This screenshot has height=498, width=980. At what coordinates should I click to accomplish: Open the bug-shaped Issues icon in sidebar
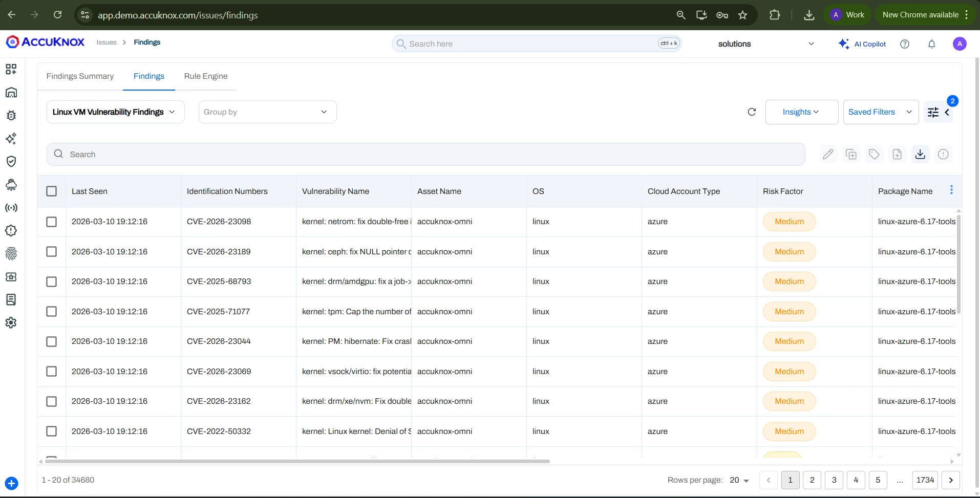point(11,115)
